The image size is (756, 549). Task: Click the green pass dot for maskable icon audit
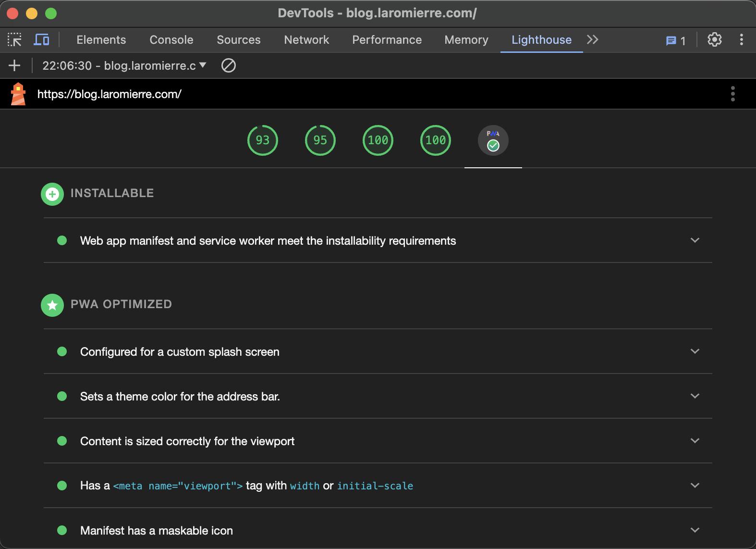coord(62,530)
